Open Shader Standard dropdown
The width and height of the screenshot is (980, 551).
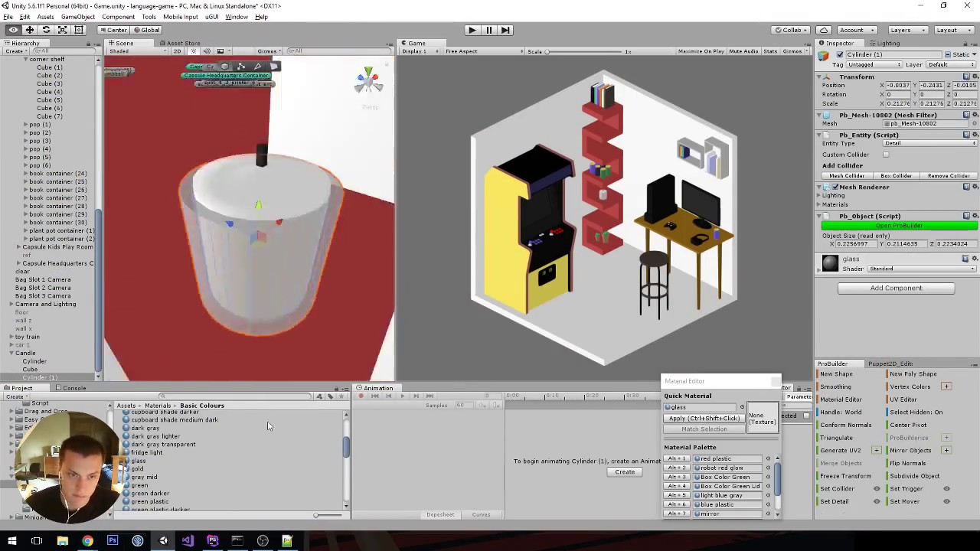pos(922,269)
